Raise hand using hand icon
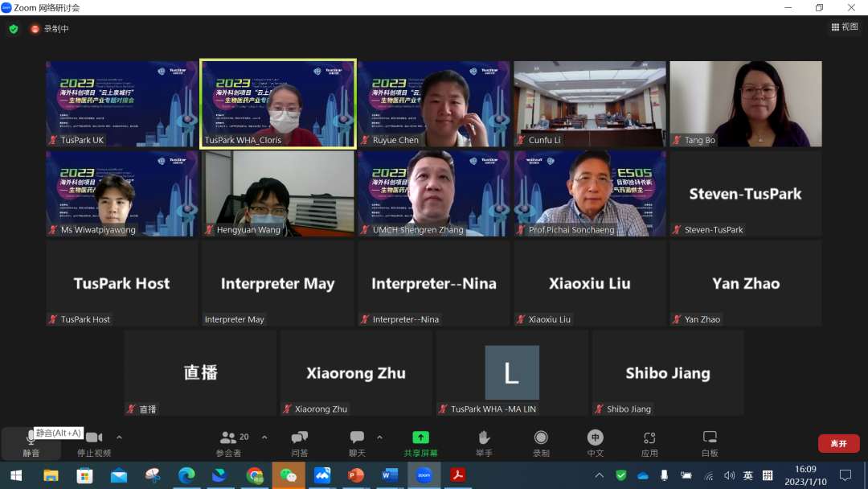Screen dimensions: 868x489 [x=484, y=444]
